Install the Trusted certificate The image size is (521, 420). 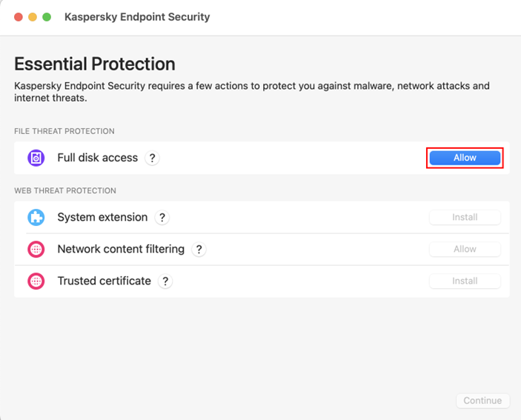pyautogui.click(x=465, y=281)
